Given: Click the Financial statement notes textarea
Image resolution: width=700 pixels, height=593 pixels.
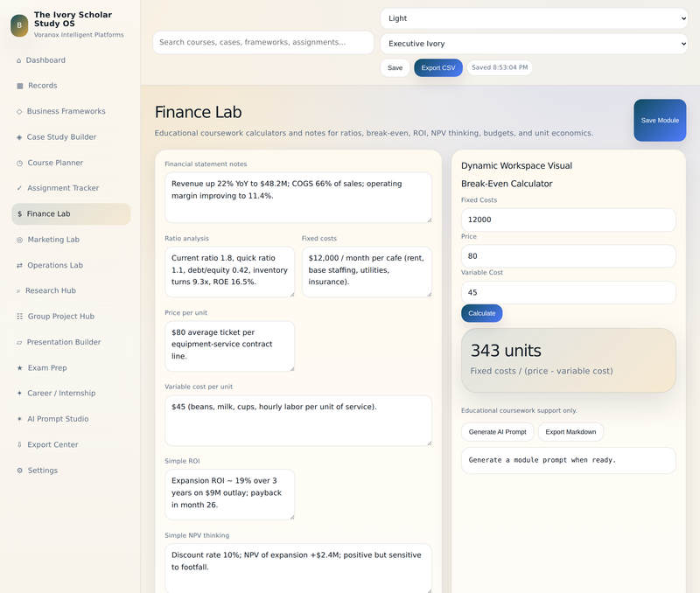Looking at the screenshot, I should pyautogui.click(x=298, y=198).
